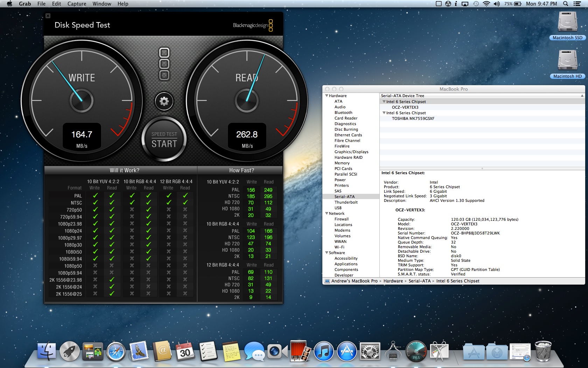Screen dimensions: 588x368
Task: Open Notification Center from menu bar
Action: tap(577, 4)
